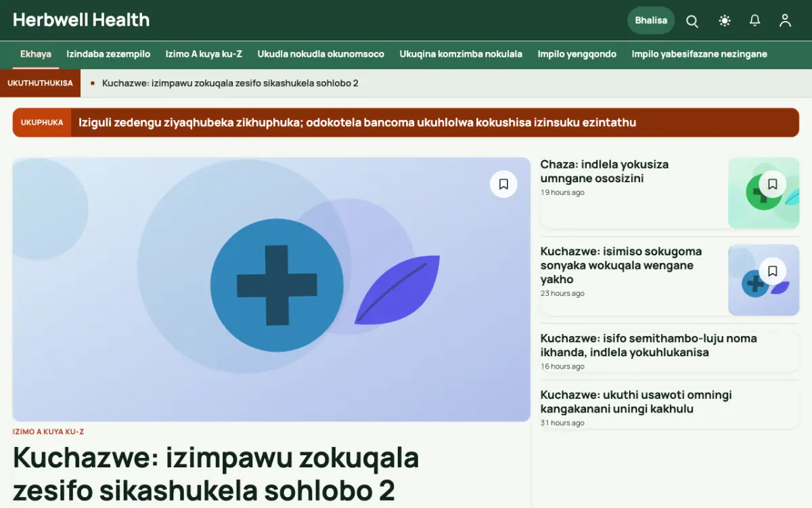Image resolution: width=812 pixels, height=508 pixels.
Task: Open the large featured article image
Action: point(271,290)
